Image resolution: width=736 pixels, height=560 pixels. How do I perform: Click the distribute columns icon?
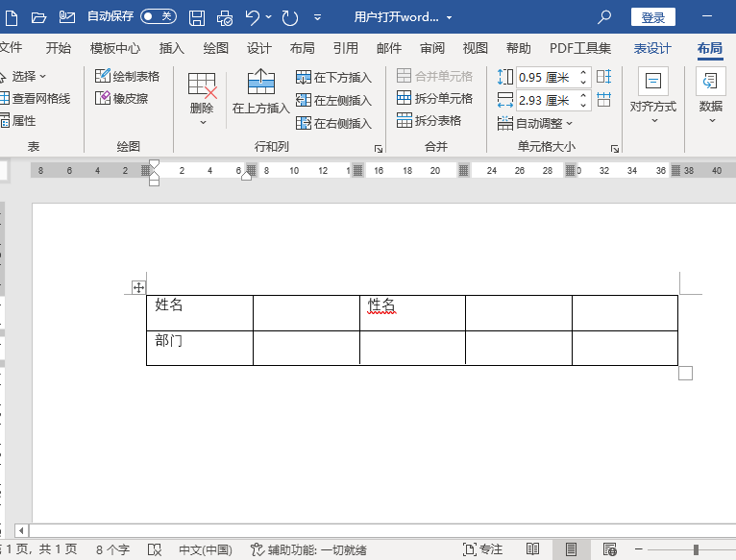click(x=603, y=100)
